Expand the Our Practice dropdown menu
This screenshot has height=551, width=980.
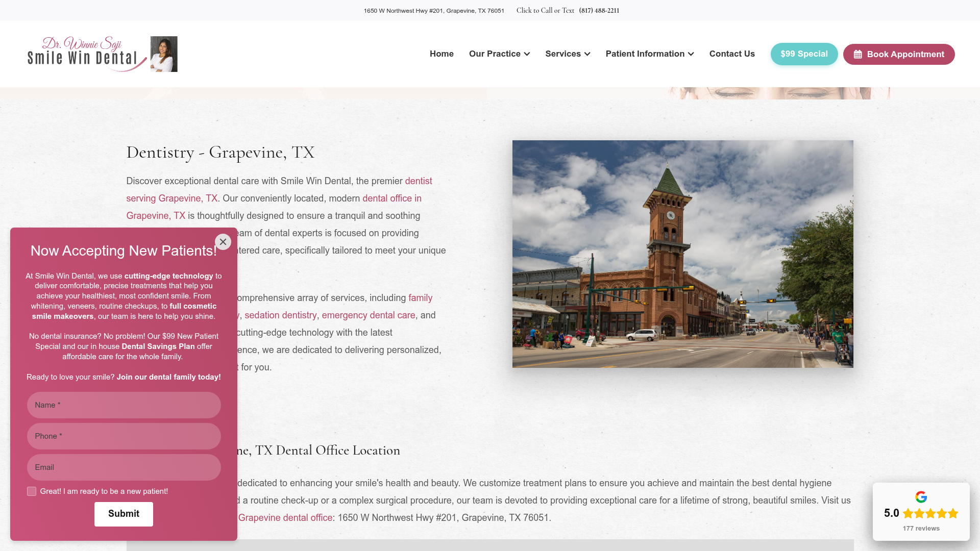[499, 54]
